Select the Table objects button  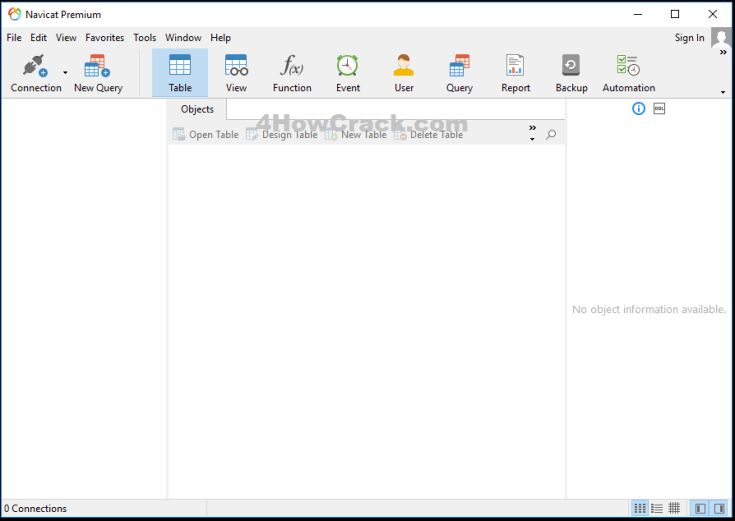(x=180, y=73)
